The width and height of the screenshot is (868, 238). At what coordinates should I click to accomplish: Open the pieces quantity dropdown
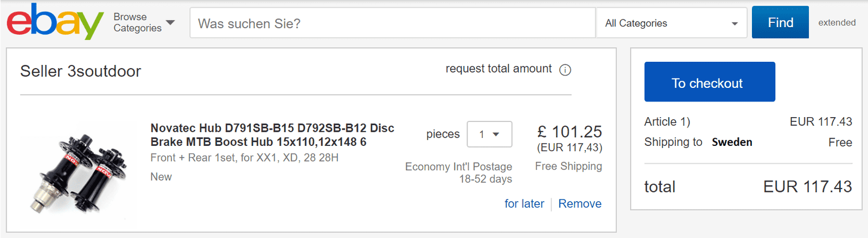coord(489,134)
